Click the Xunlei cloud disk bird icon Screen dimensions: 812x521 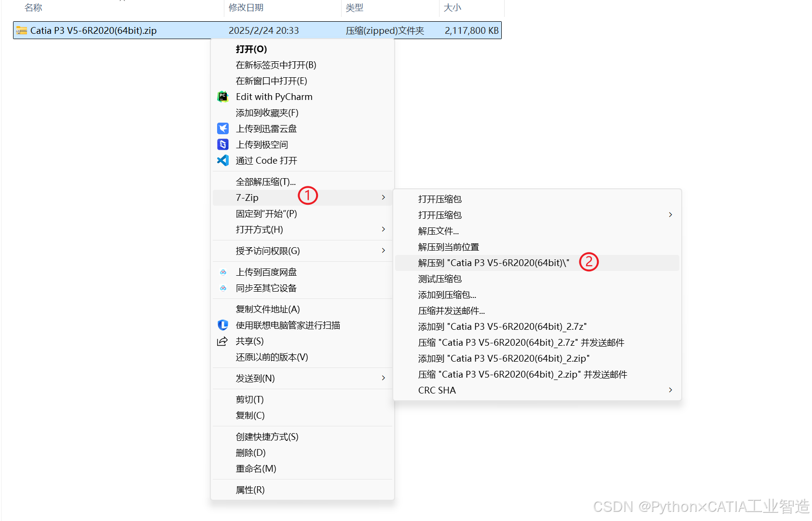click(x=222, y=128)
